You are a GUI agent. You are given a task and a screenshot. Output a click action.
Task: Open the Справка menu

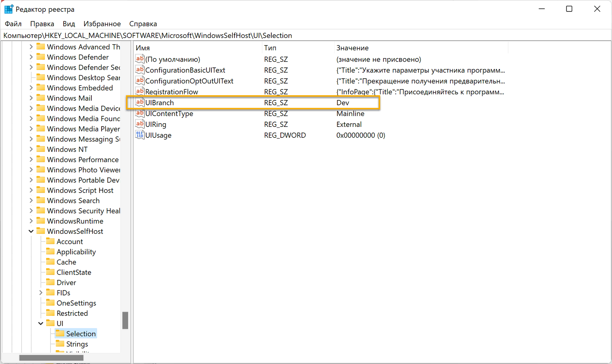coord(143,24)
